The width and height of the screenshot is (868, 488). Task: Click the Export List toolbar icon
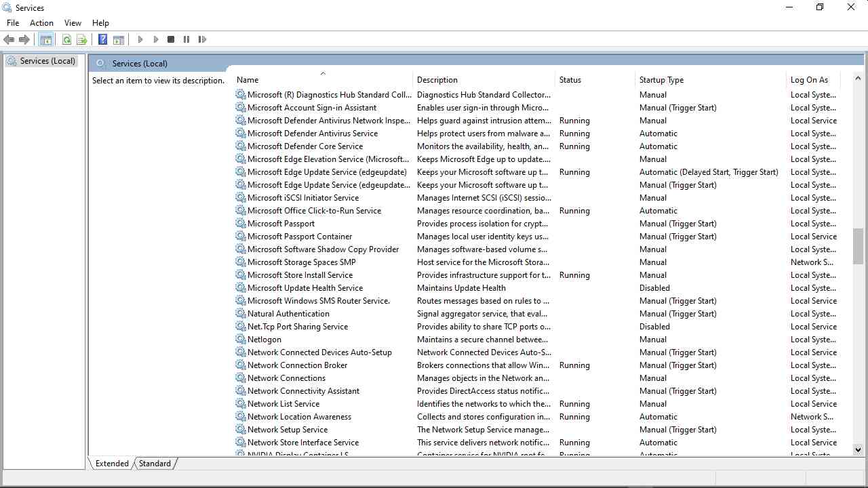coord(82,40)
